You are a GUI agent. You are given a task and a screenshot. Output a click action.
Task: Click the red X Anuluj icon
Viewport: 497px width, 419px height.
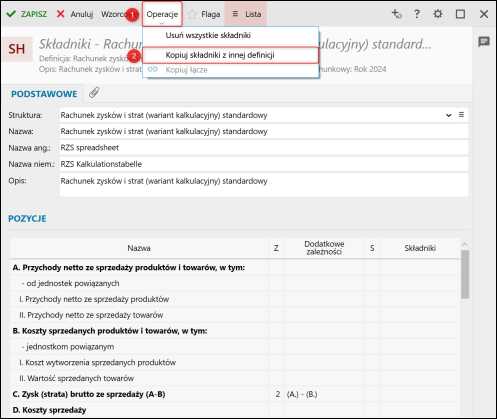[60, 14]
